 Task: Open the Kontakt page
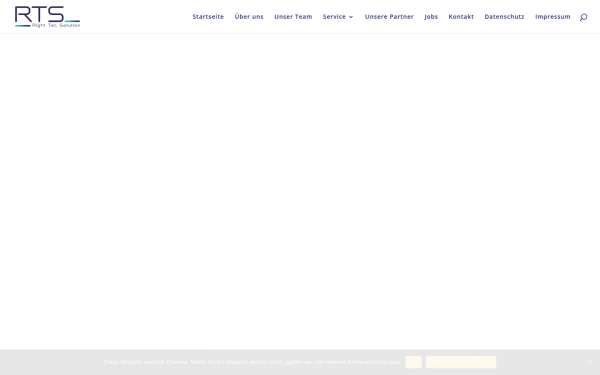(x=461, y=16)
